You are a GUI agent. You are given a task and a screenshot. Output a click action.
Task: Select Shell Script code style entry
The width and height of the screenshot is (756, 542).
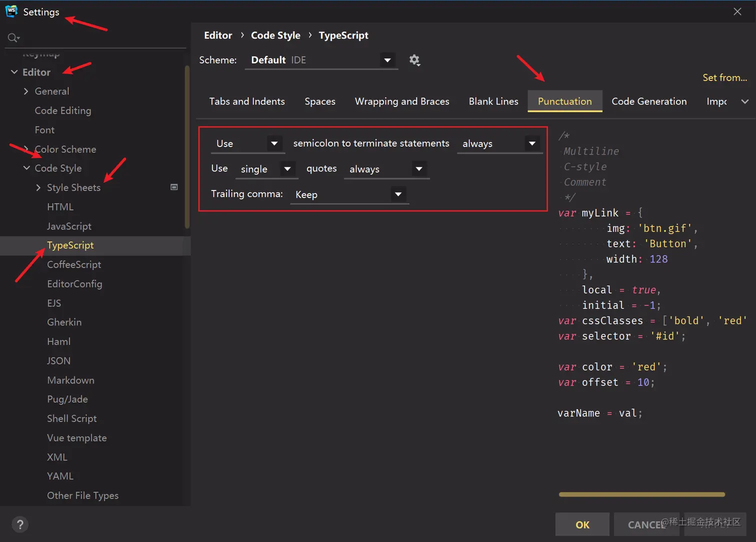(x=72, y=418)
